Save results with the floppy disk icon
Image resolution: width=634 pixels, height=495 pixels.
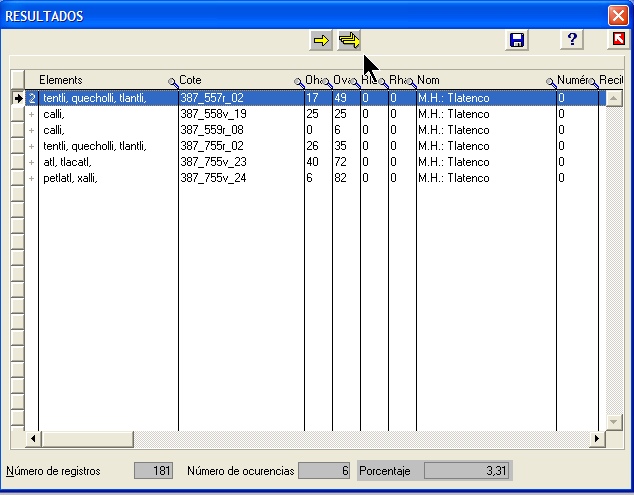coord(517,40)
